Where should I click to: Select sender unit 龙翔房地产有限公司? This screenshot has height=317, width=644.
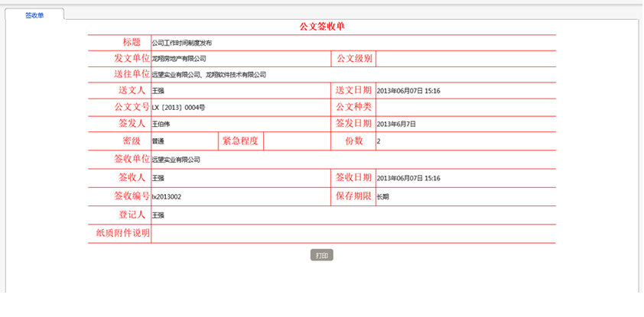coord(179,59)
